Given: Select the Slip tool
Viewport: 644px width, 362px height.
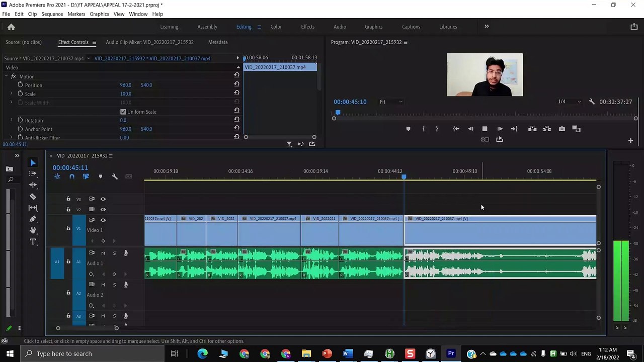Looking at the screenshot, I should [x=33, y=208].
